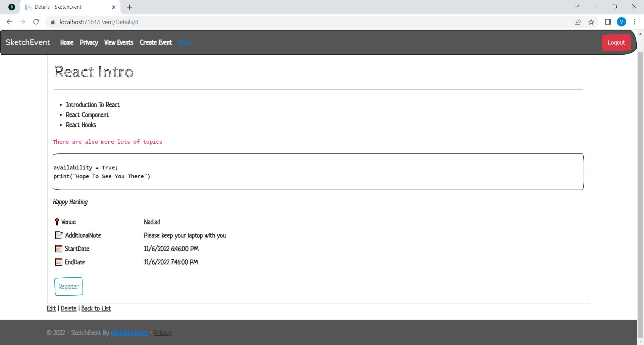The height and width of the screenshot is (345, 644).
Task: Click the Venue pin icon
Action: (57, 222)
